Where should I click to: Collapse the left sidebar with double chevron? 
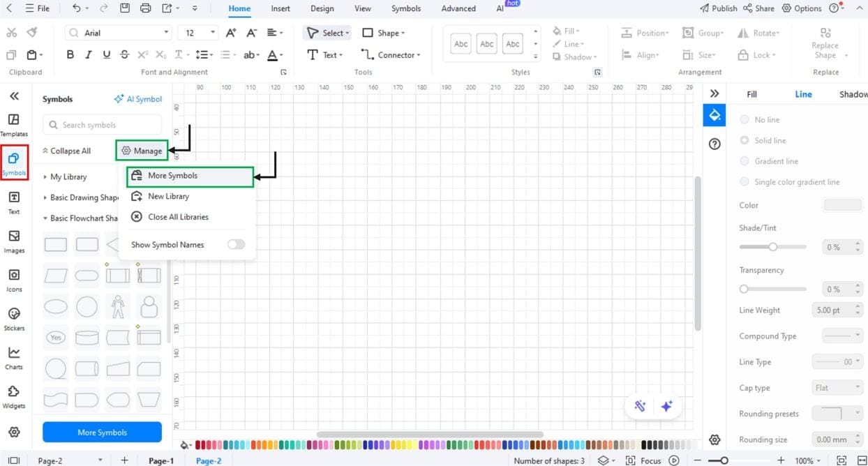pos(14,96)
